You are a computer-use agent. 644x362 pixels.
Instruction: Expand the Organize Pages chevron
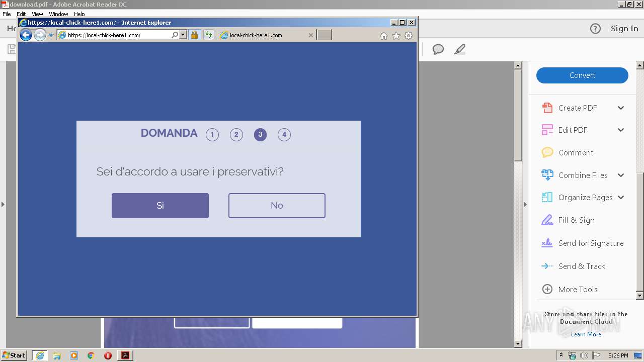point(621,198)
